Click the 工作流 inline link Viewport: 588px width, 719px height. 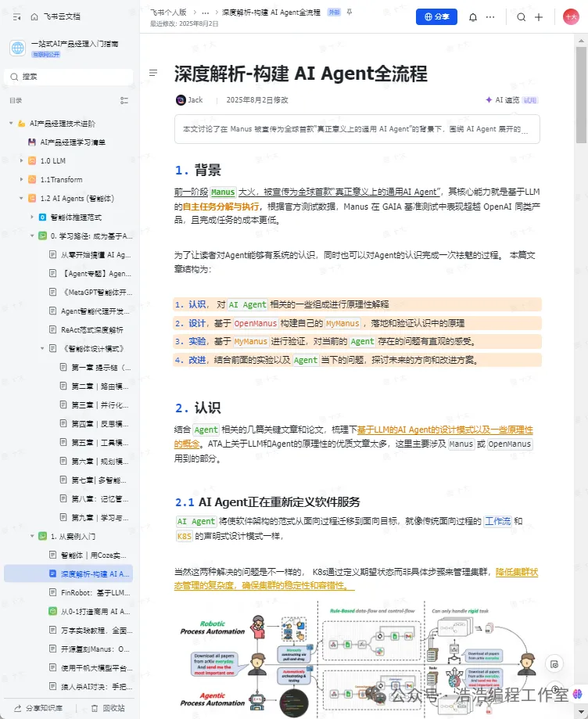[498, 521]
